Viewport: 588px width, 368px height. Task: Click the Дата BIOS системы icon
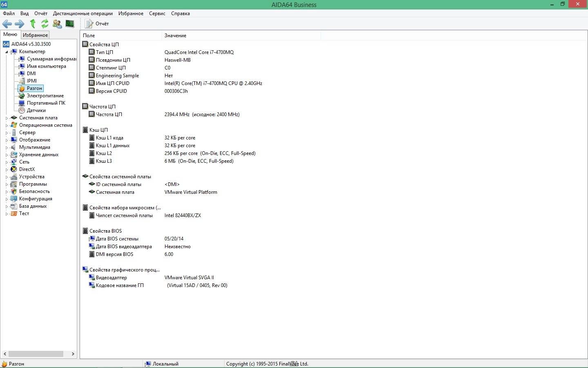pos(92,239)
